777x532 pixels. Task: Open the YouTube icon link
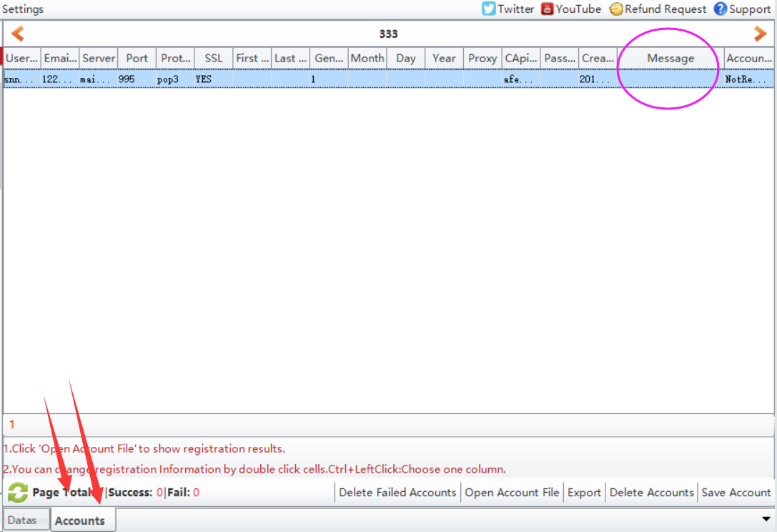click(548, 9)
